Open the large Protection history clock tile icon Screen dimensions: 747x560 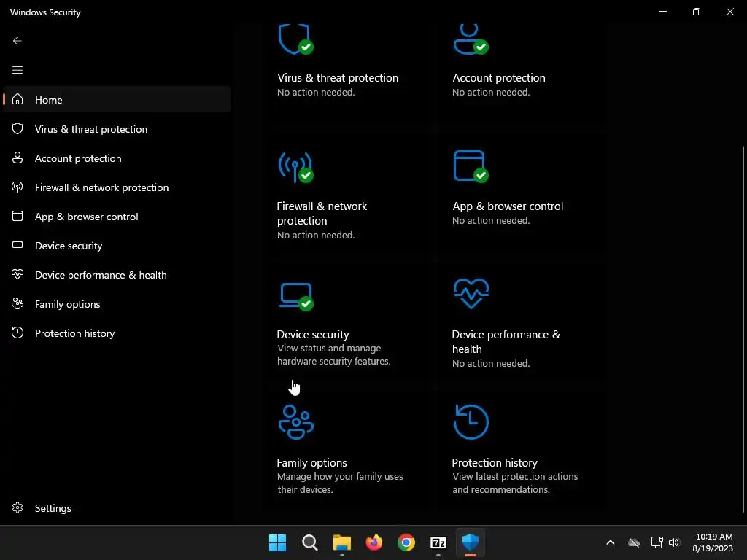tap(471, 422)
